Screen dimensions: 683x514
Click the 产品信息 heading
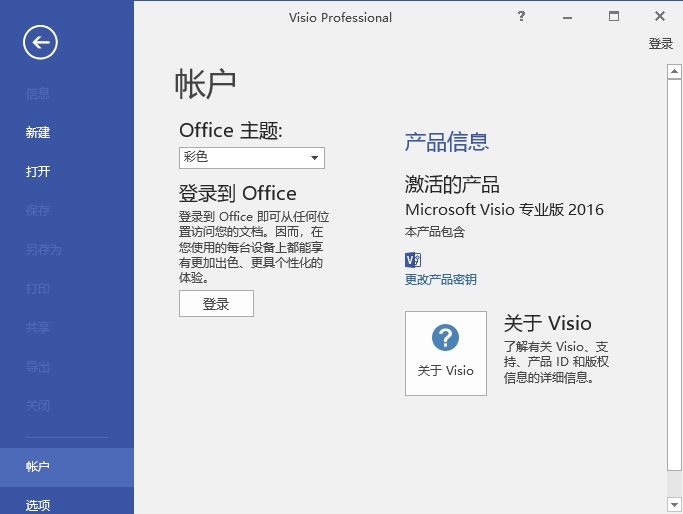pyautogui.click(x=446, y=142)
